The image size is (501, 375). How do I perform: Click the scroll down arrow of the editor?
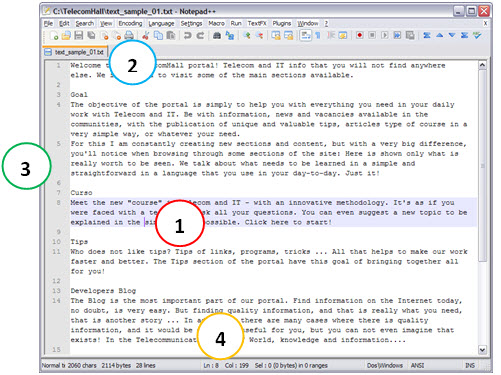tap(482, 350)
